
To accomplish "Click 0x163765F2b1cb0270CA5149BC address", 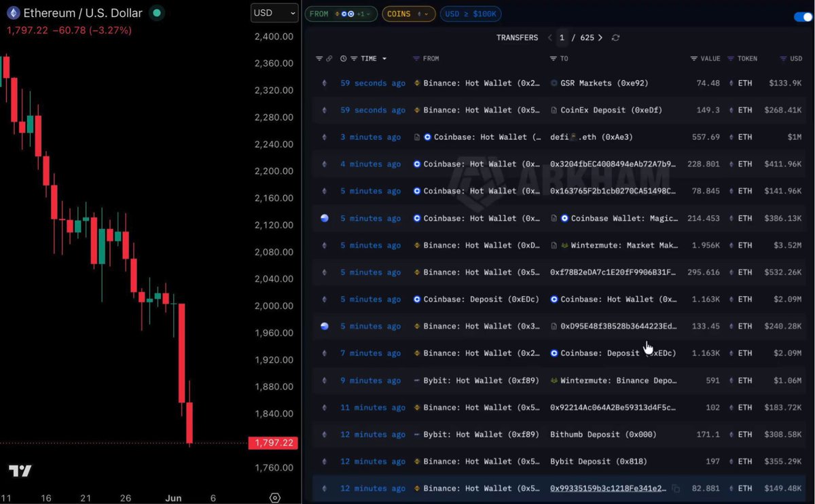I will 613,191.
